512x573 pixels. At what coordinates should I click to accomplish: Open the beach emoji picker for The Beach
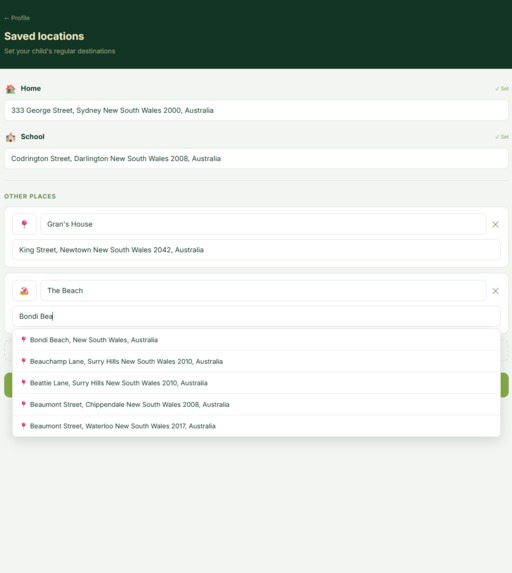point(24,291)
